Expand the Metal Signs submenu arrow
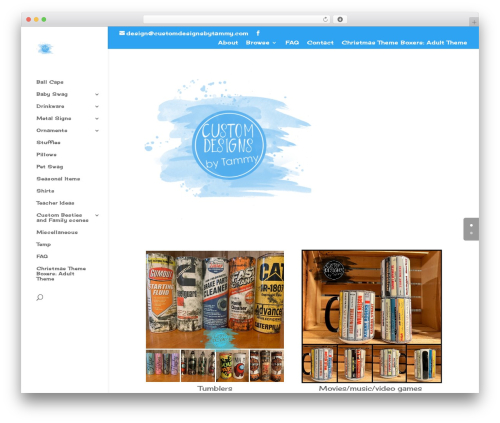The height and width of the screenshot is (423, 500). click(97, 118)
